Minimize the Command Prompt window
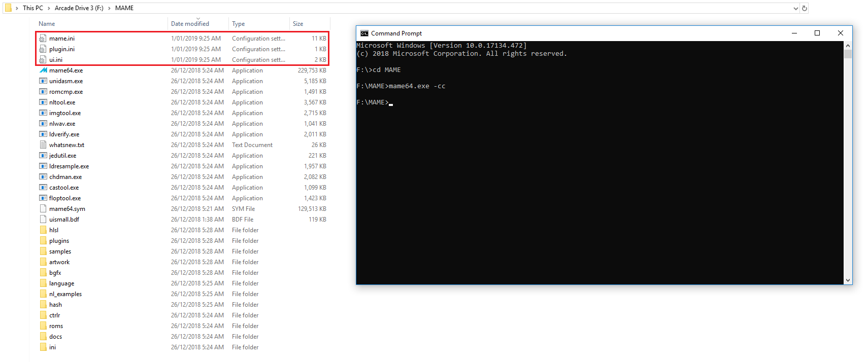Image resolution: width=868 pixels, height=362 pixels. coord(794,33)
